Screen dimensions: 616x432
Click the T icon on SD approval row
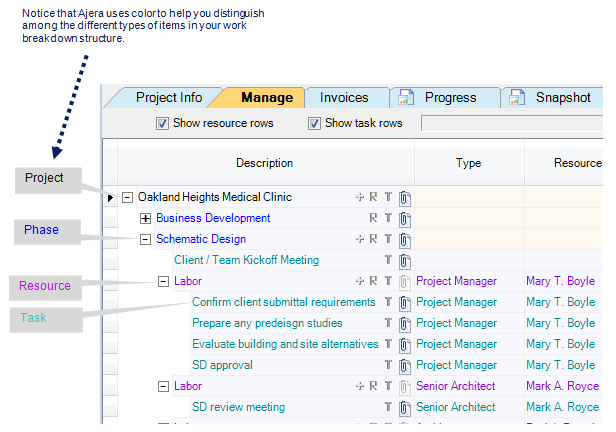389,365
